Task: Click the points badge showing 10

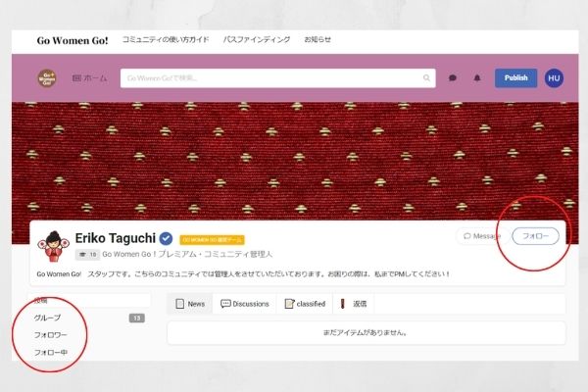Action: [x=87, y=255]
